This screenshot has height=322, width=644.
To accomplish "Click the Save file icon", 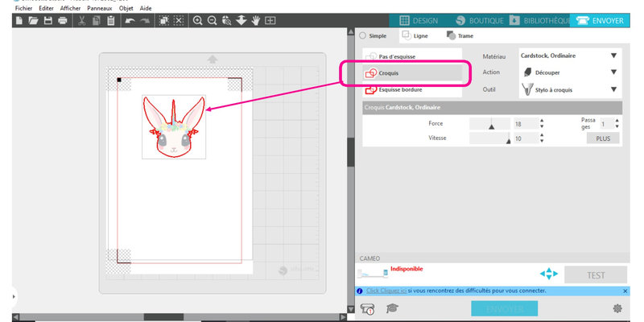I will (x=47, y=20).
